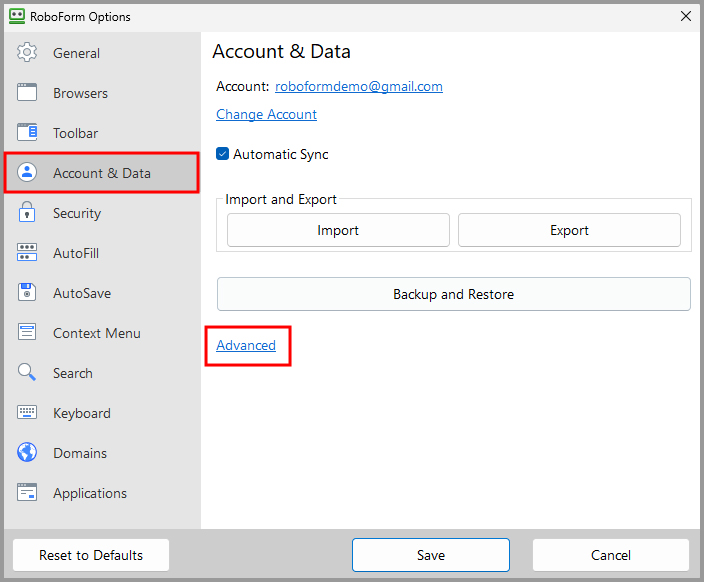Select the AutoFill section
This screenshot has width=704, height=582.
(103, 253)
